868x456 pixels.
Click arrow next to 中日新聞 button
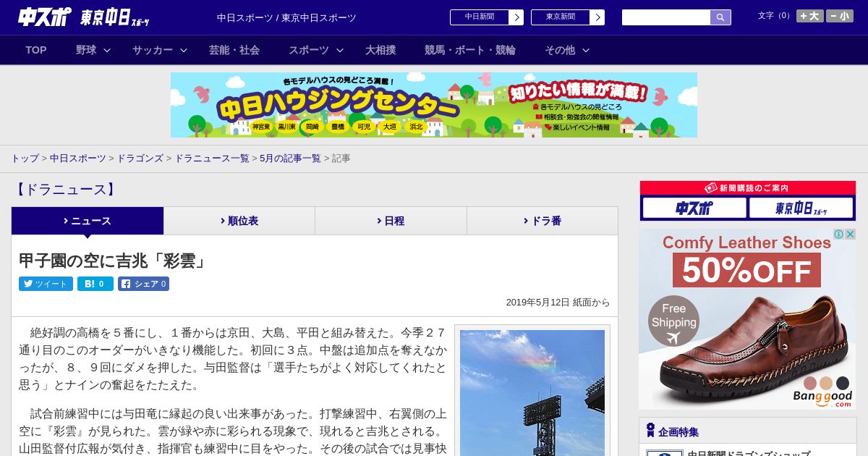(x=516, y=17)
